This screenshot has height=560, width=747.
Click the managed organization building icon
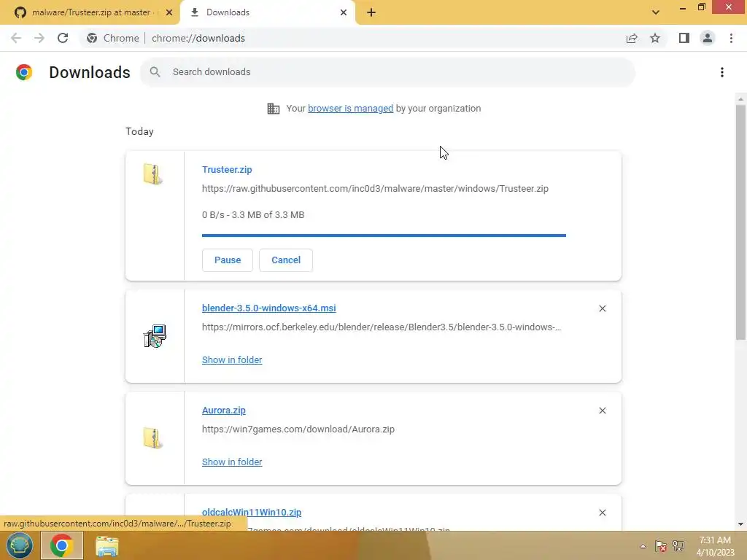[x=274, y=109]
